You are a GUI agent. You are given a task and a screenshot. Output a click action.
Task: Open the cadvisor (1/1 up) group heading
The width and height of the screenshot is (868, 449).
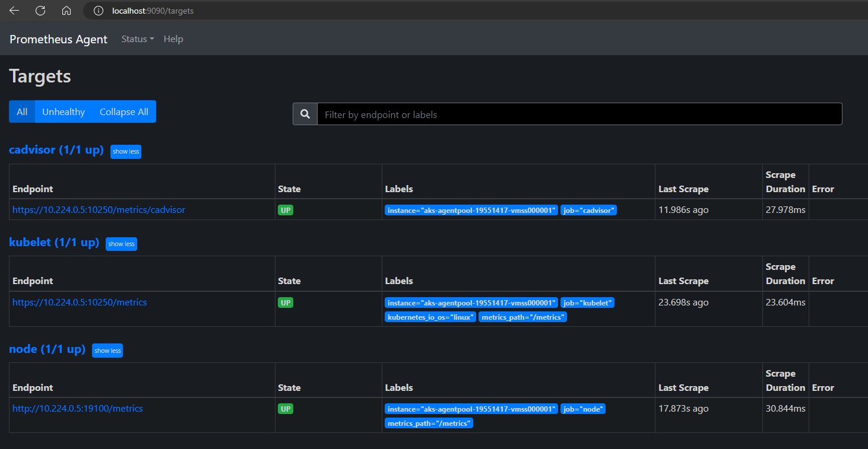point(56,150)
